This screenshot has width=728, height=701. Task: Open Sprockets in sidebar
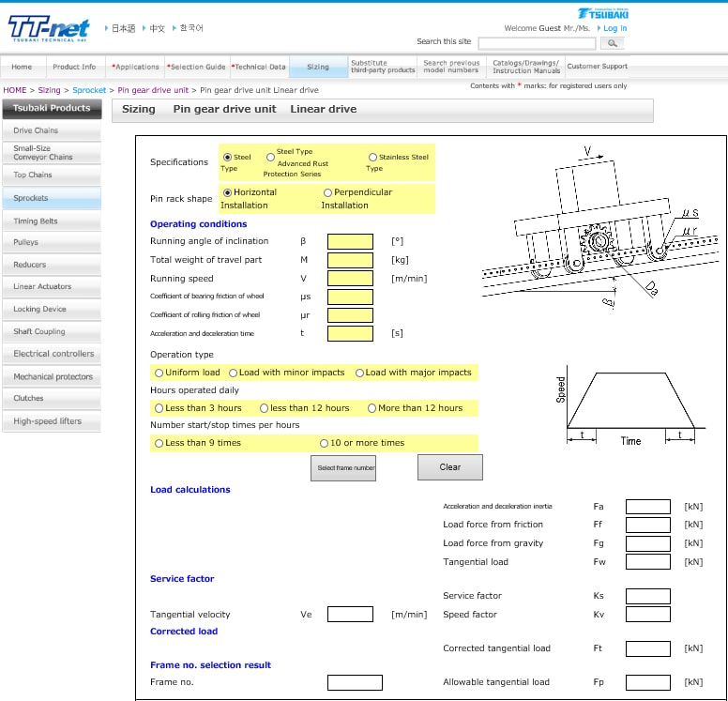52,198
